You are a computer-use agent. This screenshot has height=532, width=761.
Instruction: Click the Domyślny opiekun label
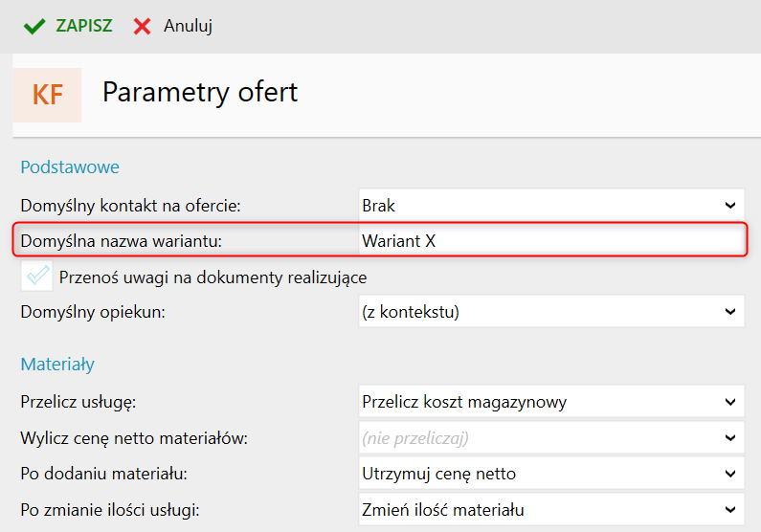(91, 312)
